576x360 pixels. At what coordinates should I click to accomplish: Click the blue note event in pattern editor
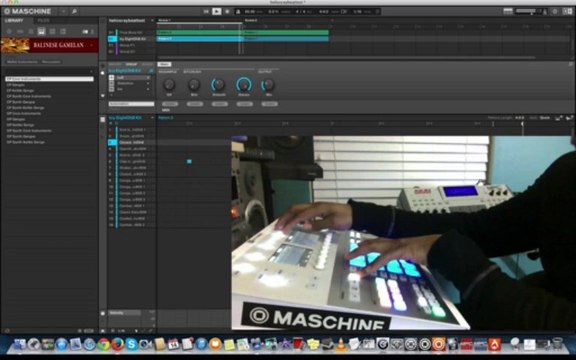tap(189, 161)
